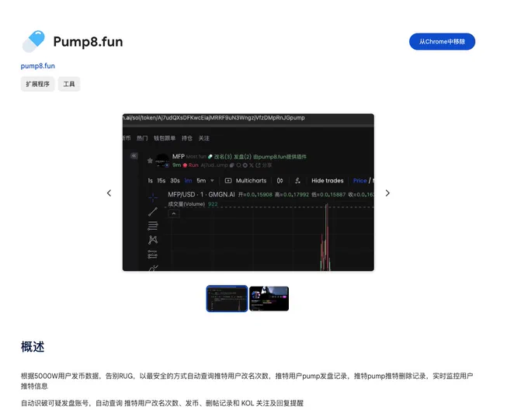Click the MFP/USD · 1 · GMGN.AI title

pyautogui.click(x=201, y=194)
